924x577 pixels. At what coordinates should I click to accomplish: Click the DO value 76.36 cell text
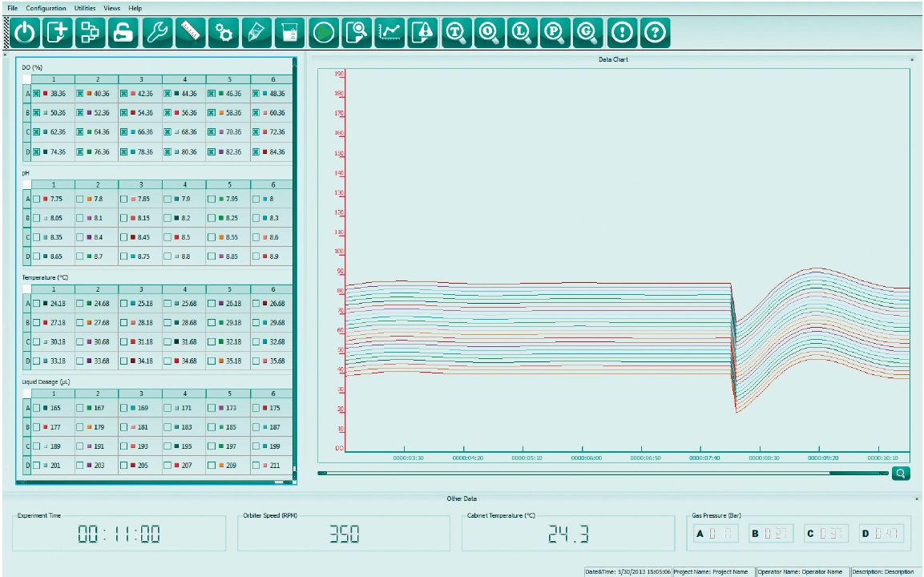(x=102, y=152)
